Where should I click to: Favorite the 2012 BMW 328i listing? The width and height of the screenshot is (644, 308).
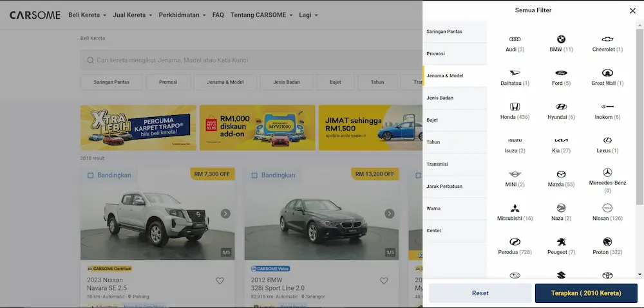[384, 280]
